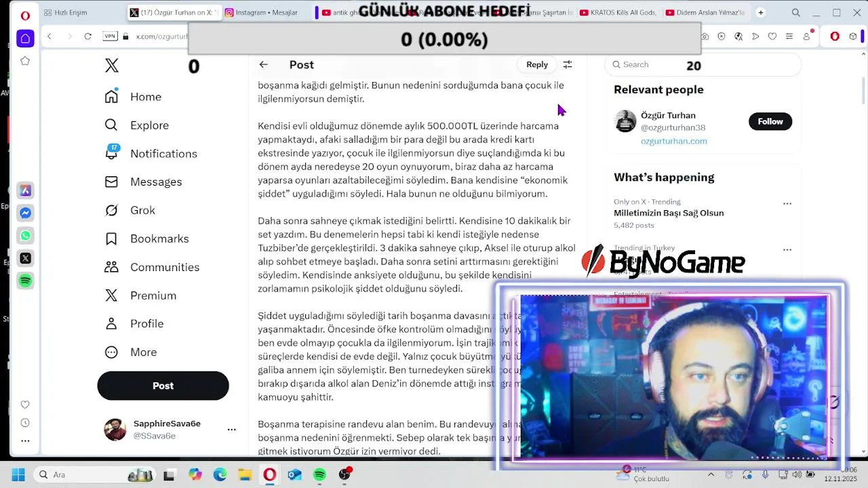Open Messenger in the Opera sidebar
Screen dimensions: 868x488
point(25,213)
